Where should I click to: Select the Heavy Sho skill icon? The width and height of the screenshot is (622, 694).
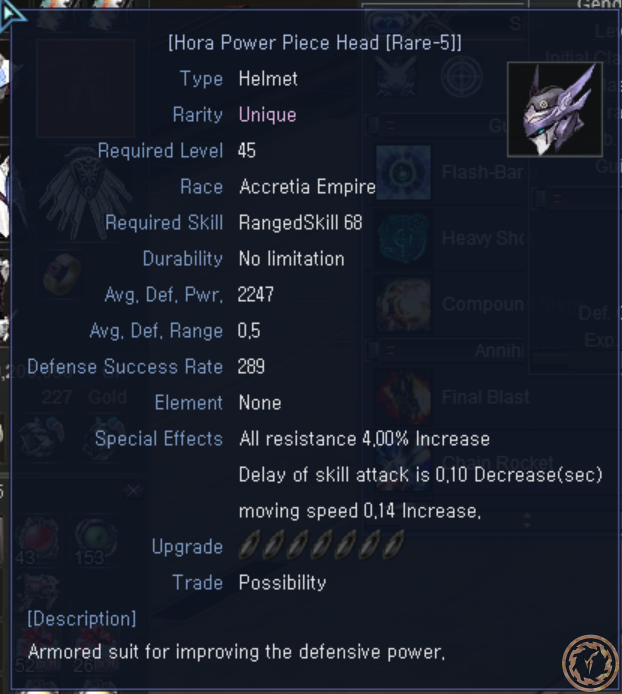(x=403, y=239)
